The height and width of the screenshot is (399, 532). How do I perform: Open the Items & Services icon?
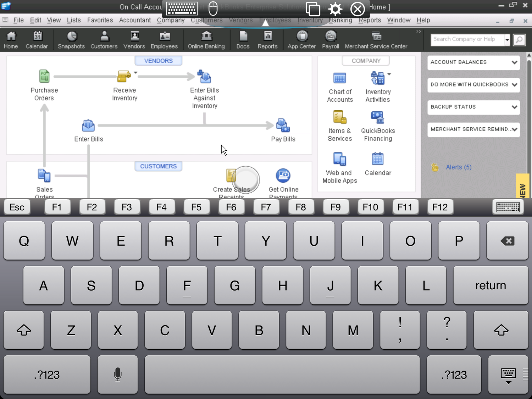340,117
